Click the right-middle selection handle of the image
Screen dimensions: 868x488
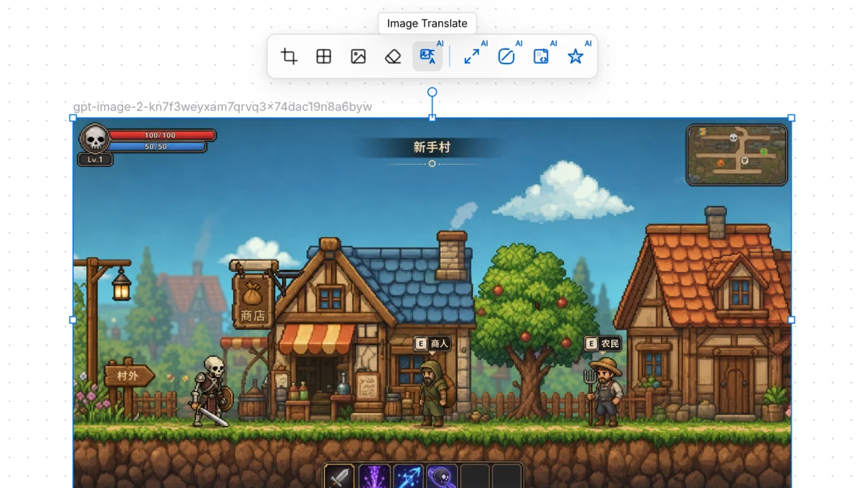tap(791, 320)
